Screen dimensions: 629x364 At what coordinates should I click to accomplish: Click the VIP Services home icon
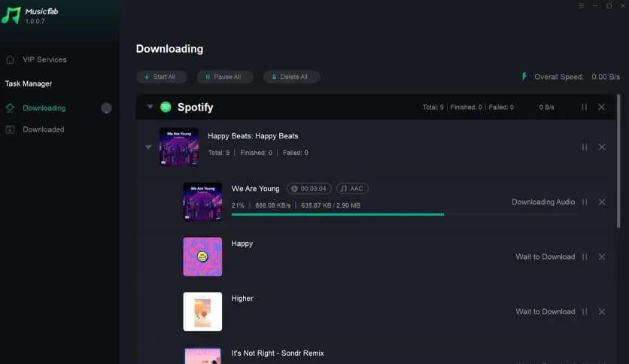click(10, 59)
